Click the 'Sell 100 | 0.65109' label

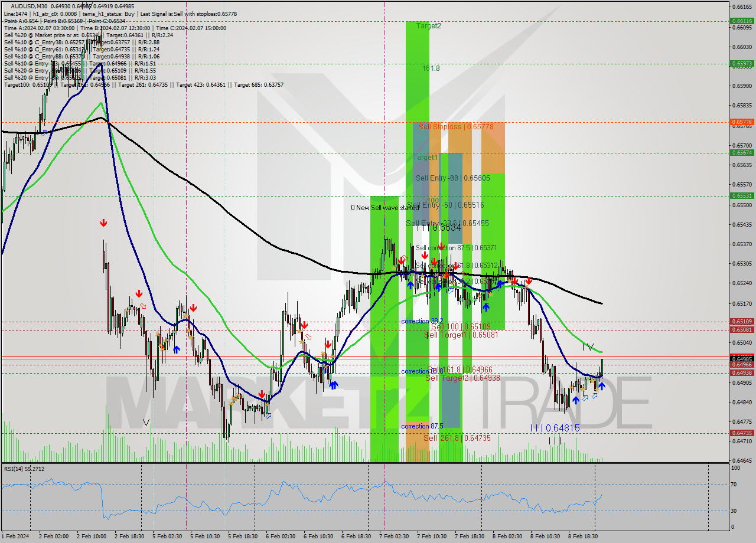pos(461,326)
